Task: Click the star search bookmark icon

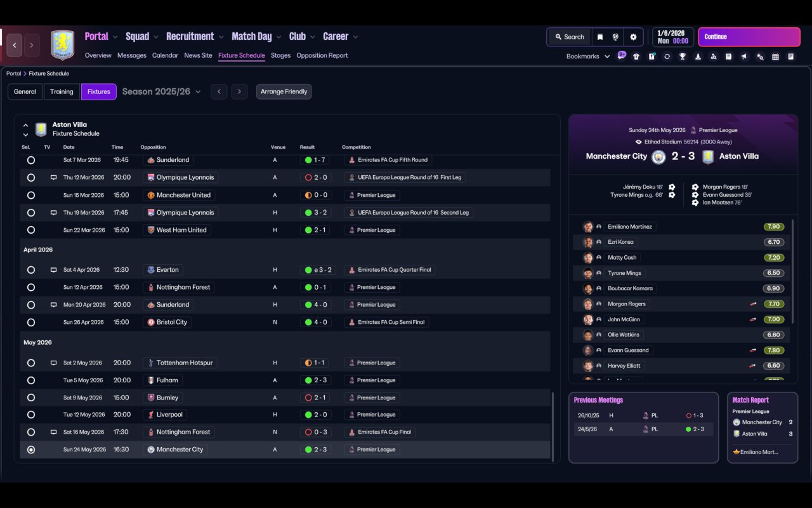Action: click(x=760, y=57)
